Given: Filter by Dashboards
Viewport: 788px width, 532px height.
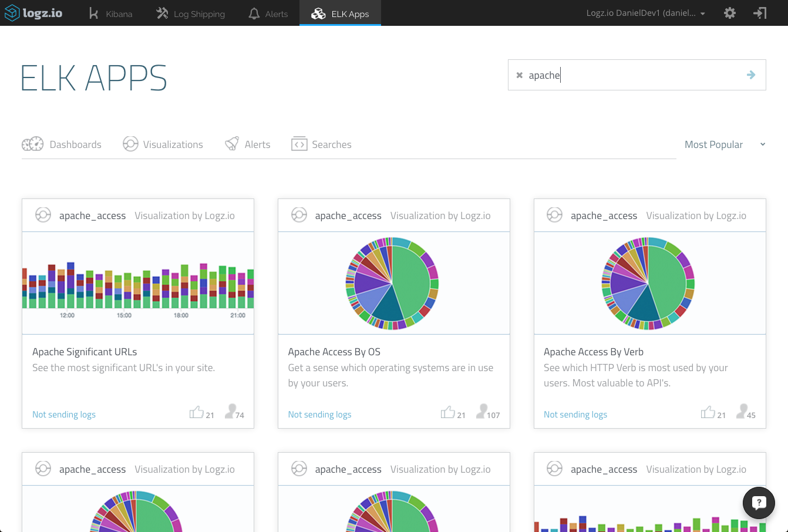Looking at the screenshot, I should [62, 144].
